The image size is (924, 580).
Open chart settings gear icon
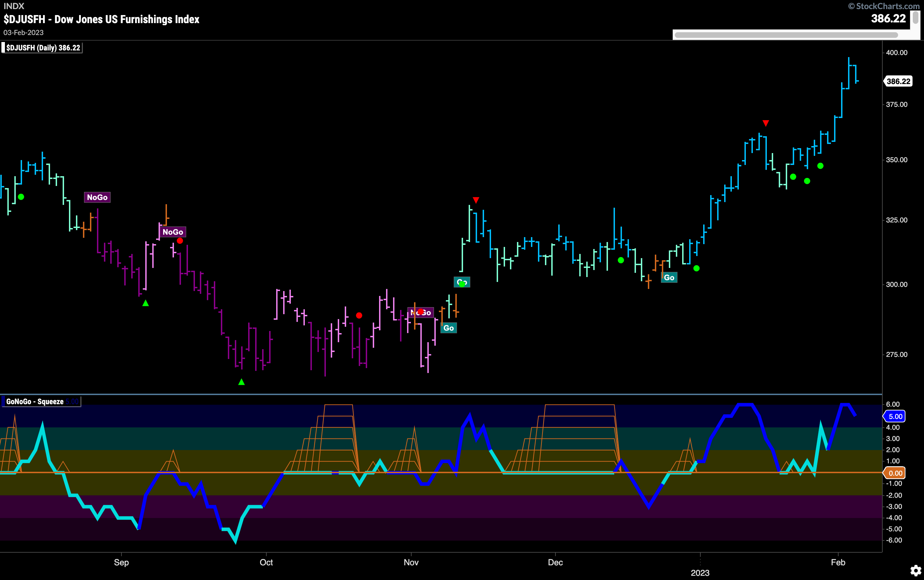click(x=916, y=571)
